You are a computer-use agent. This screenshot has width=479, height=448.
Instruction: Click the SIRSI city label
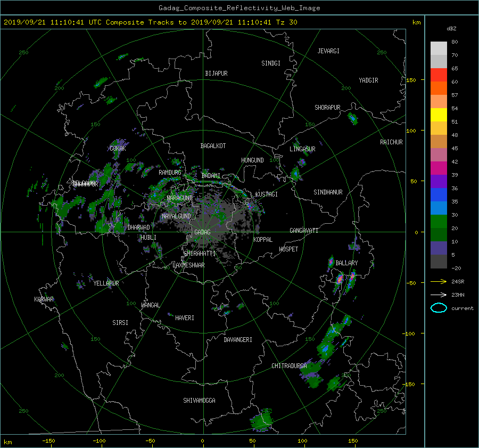(x=120, y=323)
